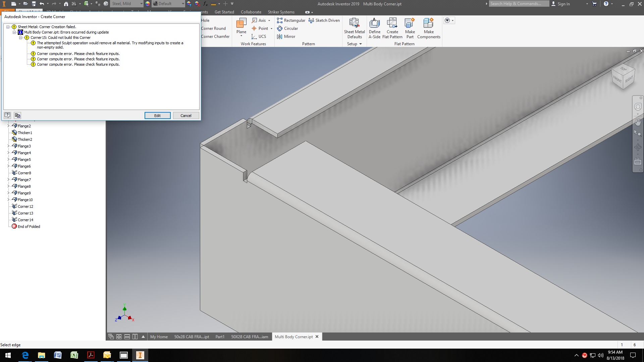
Task: Collapse the Corner15 error tree node
Action: click(x=21, y=38)
